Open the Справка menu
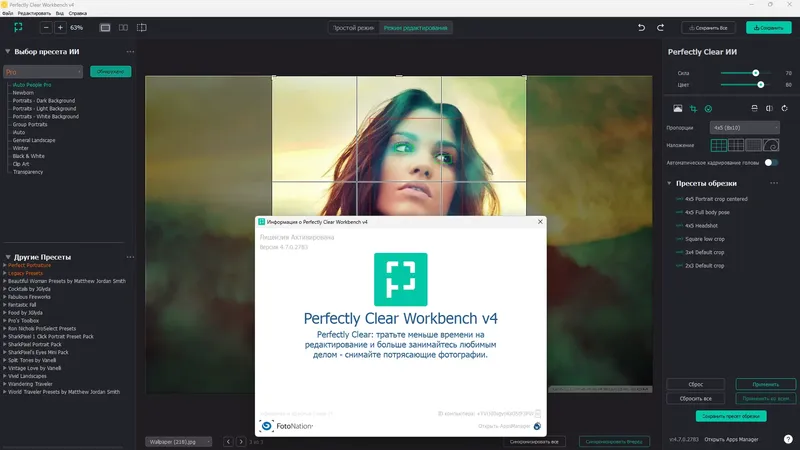800x450 pixels. [x=78, y=13]
